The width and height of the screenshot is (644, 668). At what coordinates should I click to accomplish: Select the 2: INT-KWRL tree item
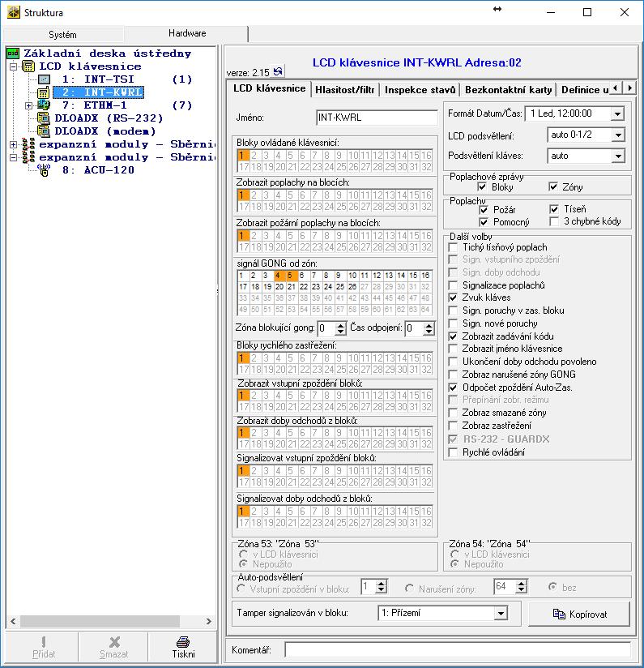[98, 92]
